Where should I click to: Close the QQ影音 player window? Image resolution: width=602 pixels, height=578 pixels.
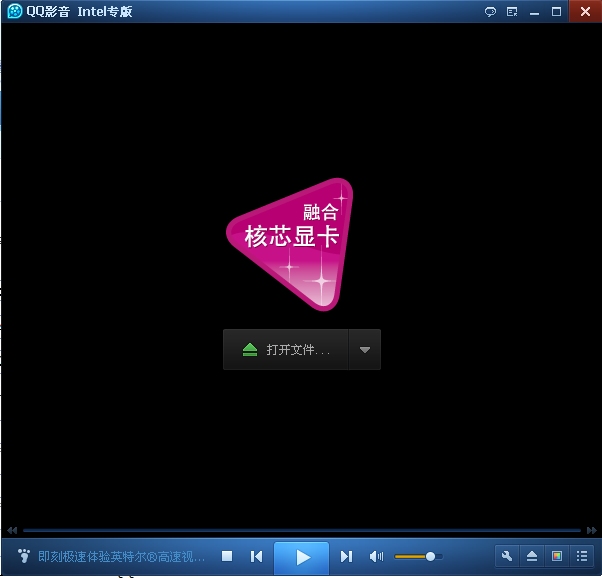click(585, 12)
